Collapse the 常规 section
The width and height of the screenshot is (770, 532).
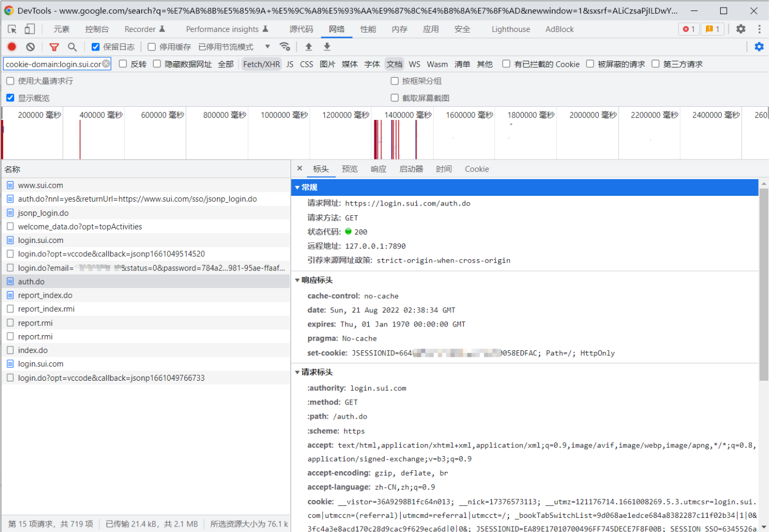[x=297, y=188]
